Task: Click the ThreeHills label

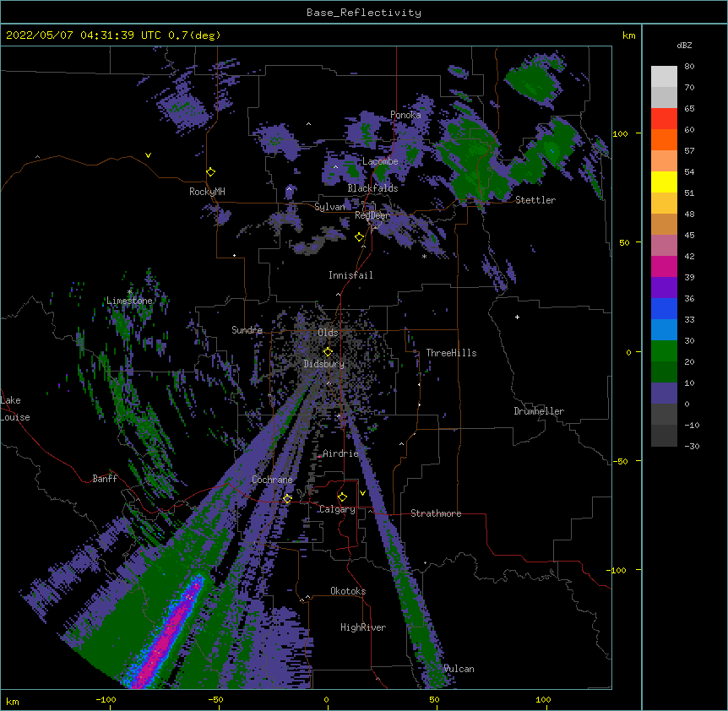Action: click(451, 353)
